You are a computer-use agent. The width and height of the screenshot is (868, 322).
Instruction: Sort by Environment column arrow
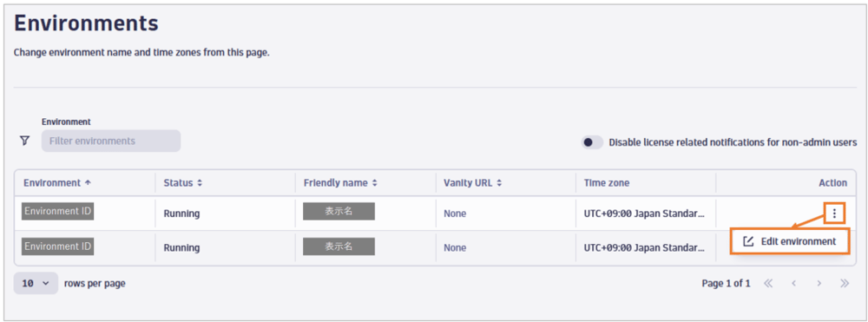point(86,182)
